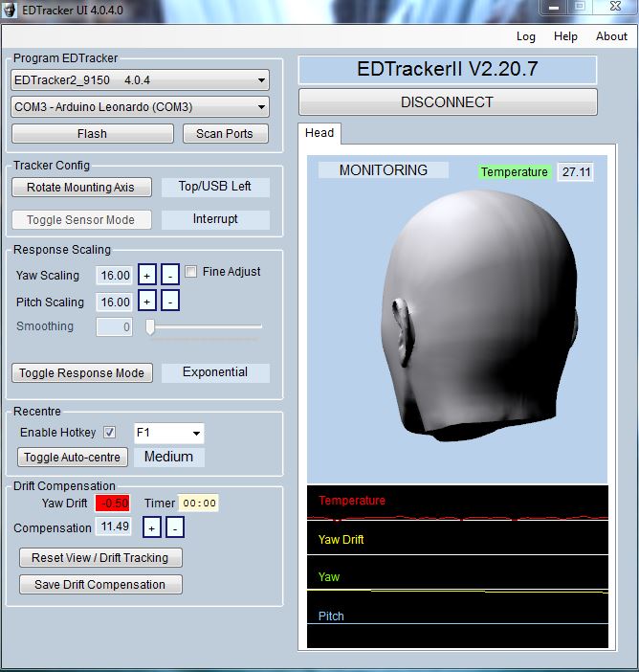The image size is (639, 672).
Task: Uncheck the Enable Hotkey checkbox
Action: click(x=110, y=432)
